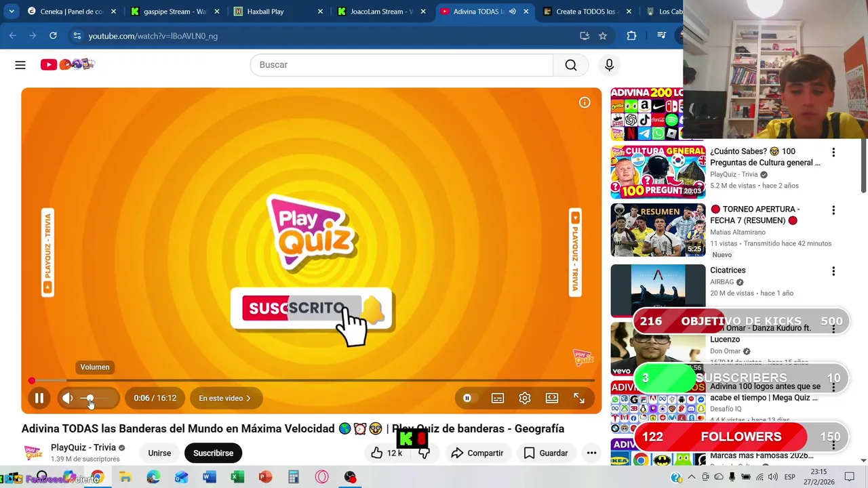Open player settings gear
The height and width of the screenshot is (488, 868).
tap(525, 399)
